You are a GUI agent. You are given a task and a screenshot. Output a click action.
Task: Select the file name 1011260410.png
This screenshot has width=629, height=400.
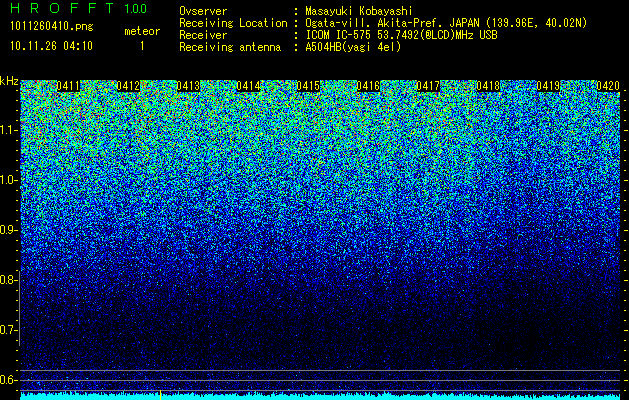click(52, 27)
